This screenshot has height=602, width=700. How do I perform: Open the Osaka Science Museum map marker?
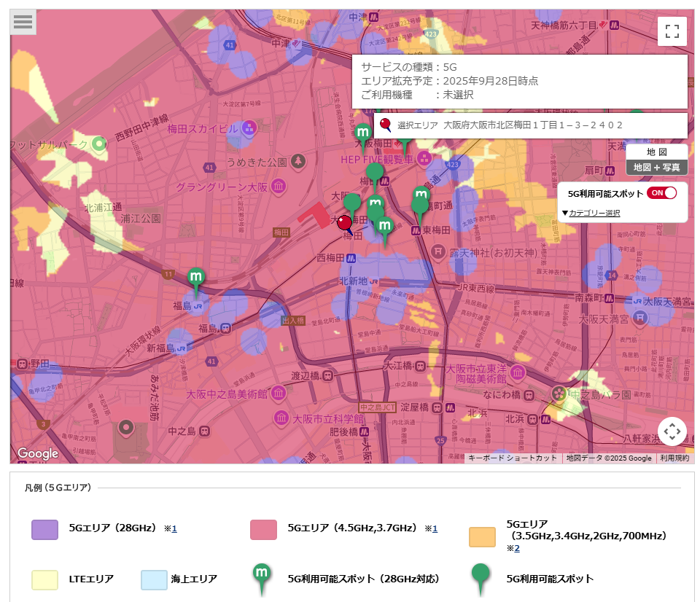[x=281, y=418]
